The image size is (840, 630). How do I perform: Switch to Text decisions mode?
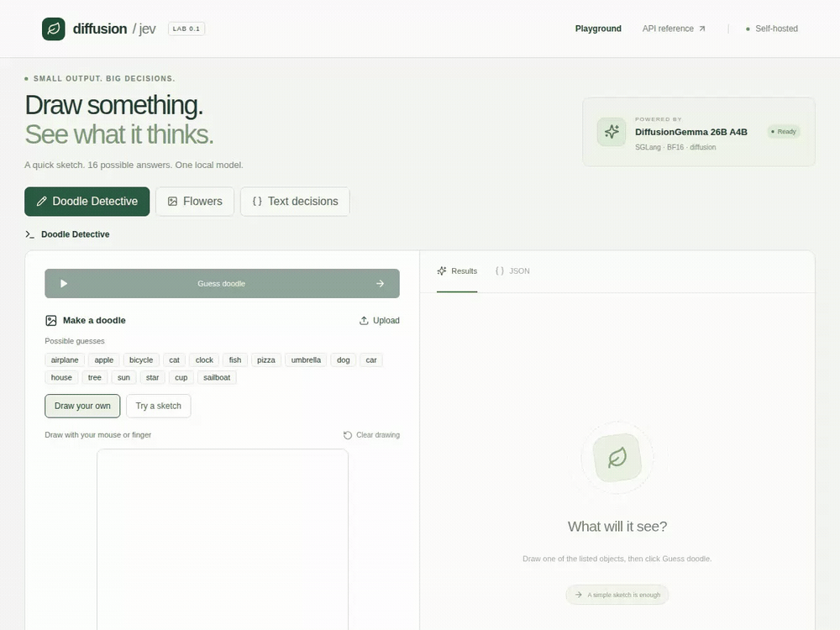click(x=295, y=202)
